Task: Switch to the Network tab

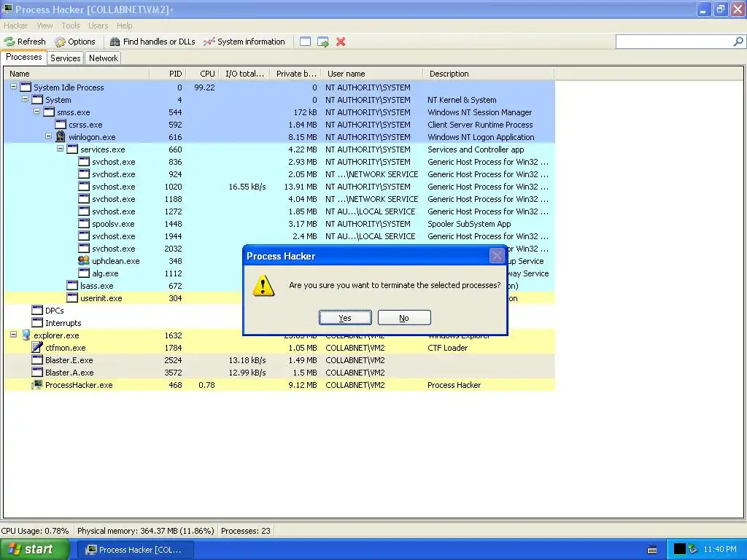Action: (104, 58)
